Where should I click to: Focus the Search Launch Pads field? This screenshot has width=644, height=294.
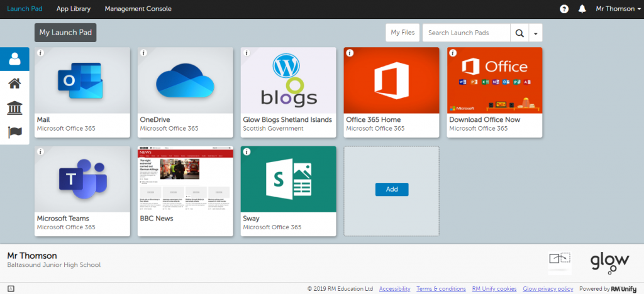coord(466,33)
